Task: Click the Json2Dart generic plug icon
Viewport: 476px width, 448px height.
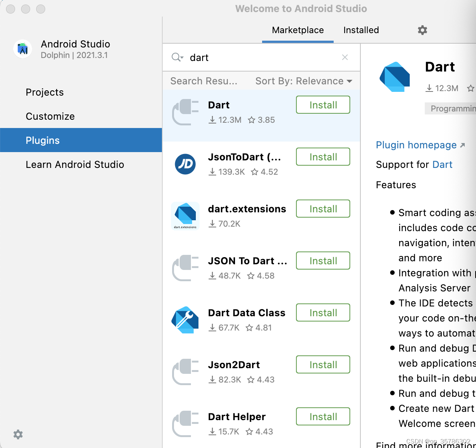Action: pos(185,372)
